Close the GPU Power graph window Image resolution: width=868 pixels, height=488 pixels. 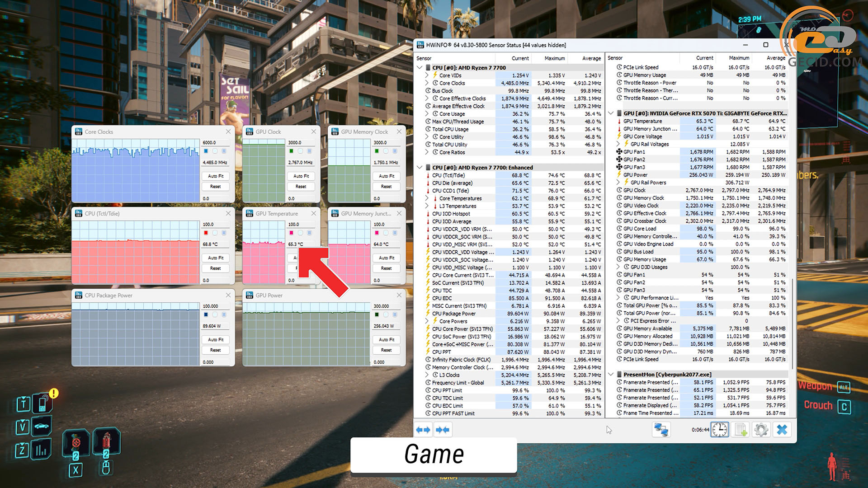pos(399,295)
